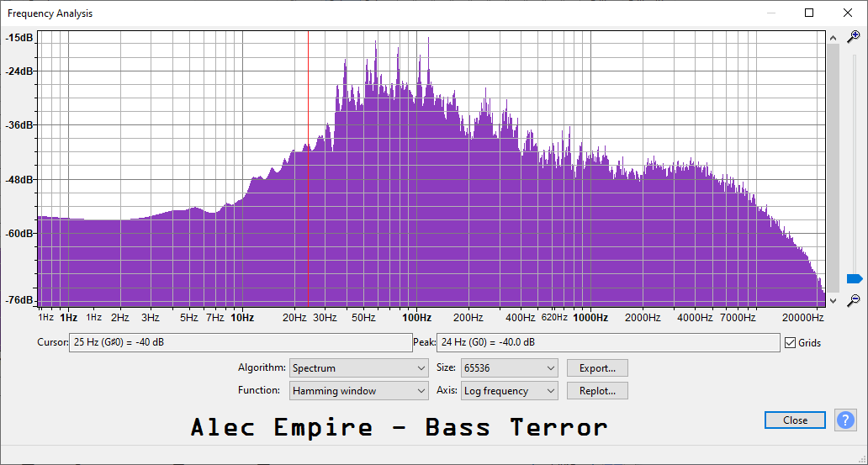Click the Algorithm label text

262,367
